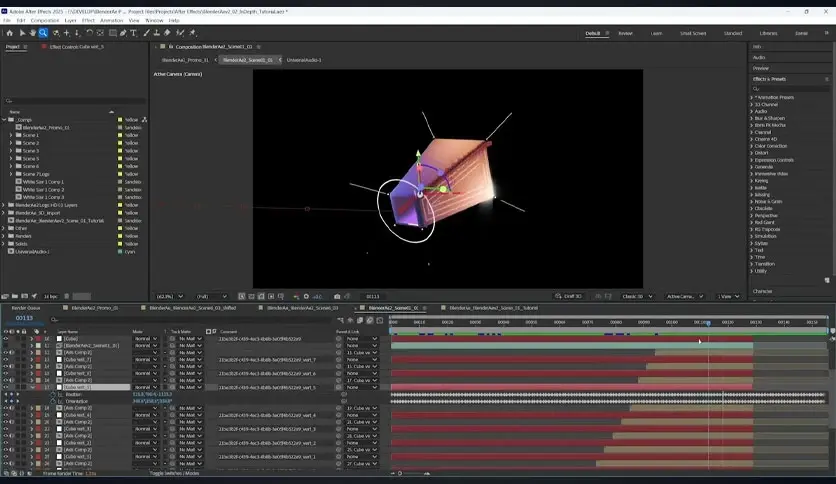Open the graph editor icon in the timeline
Viewport: 836px width, 484px height.
click(380, 320)
